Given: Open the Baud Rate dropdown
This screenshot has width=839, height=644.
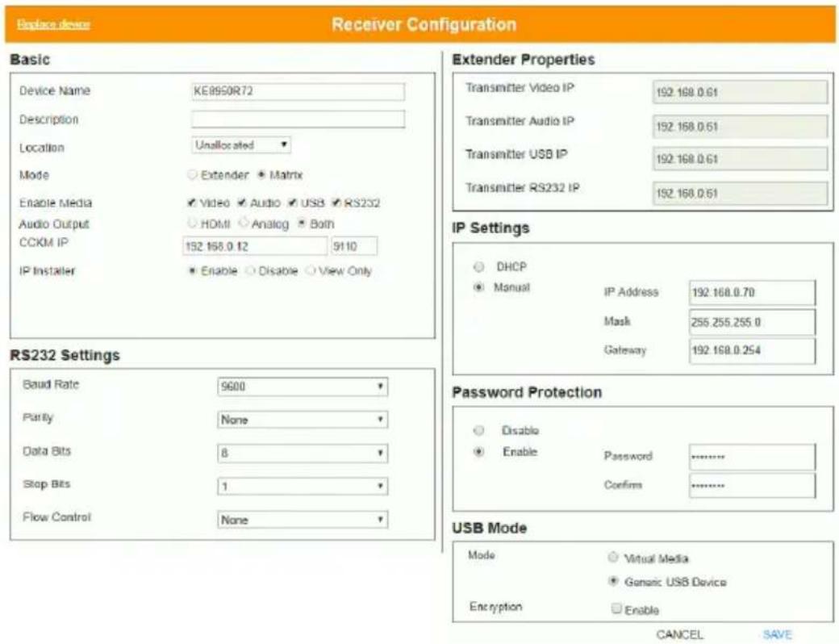Looking at the screenshot, I should point(303,387).
